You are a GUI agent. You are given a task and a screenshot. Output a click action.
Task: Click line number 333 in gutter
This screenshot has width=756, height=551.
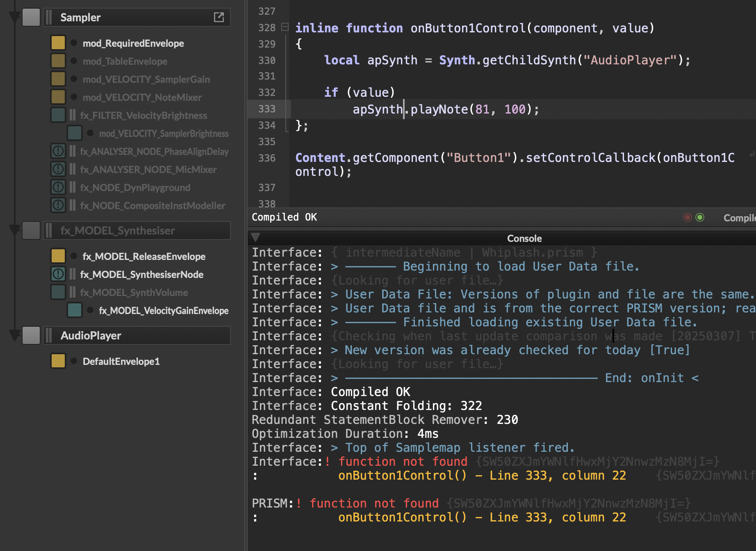point(267,109)
